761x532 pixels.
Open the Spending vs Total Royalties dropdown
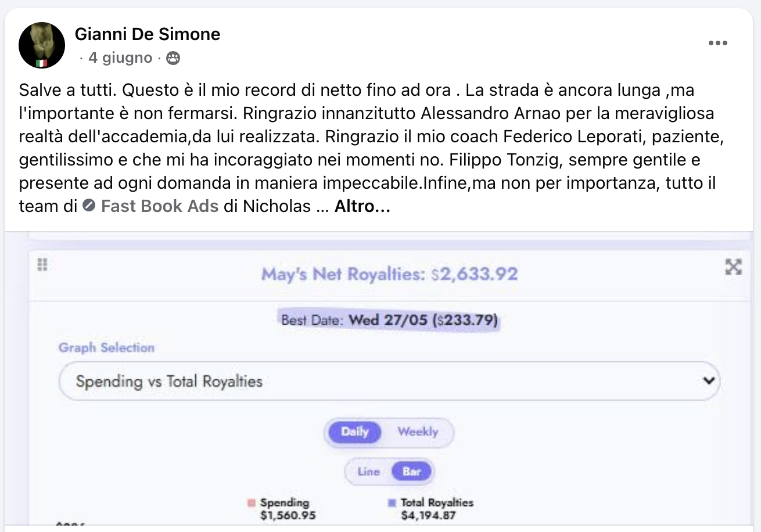click(389, 381)
